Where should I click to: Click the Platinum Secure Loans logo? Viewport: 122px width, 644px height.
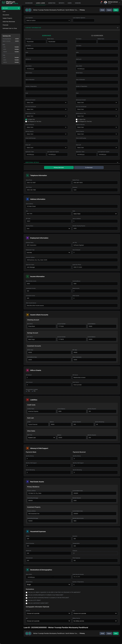click(10, 3)
